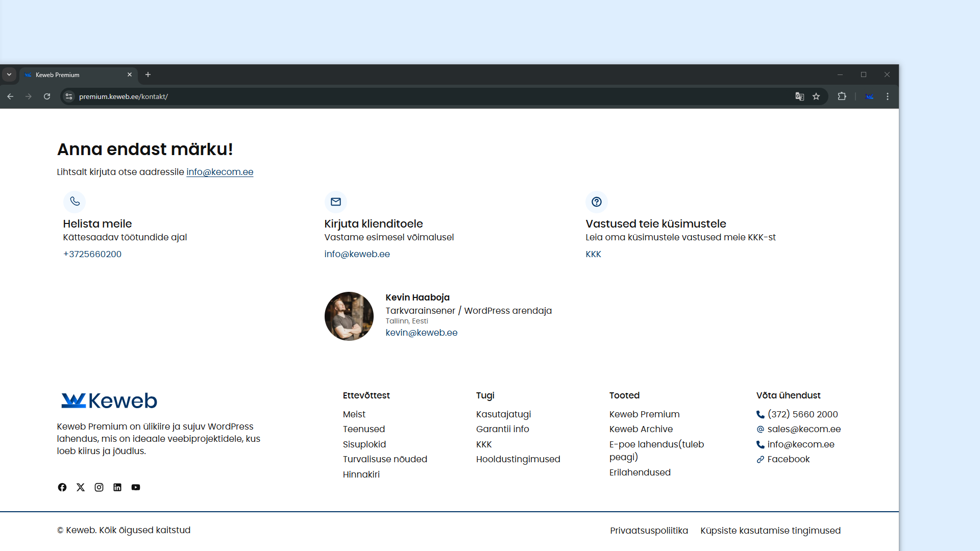980x551 pixels.
Task: Click the question mark icon above Vastused
Action: click(x=597, y=202)
